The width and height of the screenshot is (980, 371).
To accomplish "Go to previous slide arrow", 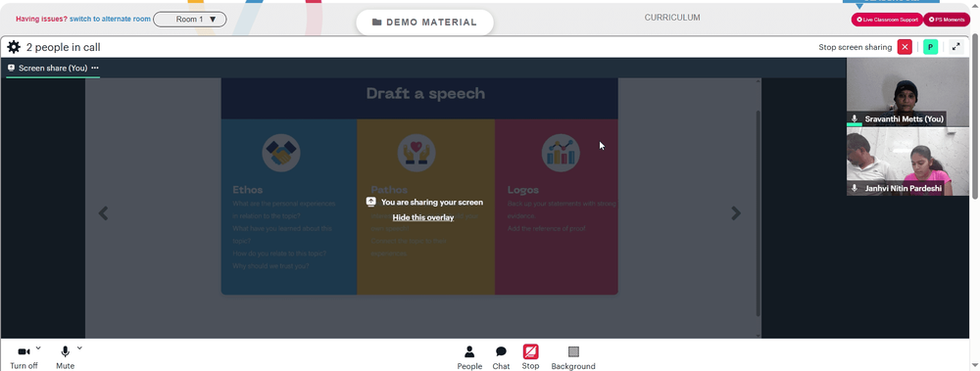I will pos(103,213).
